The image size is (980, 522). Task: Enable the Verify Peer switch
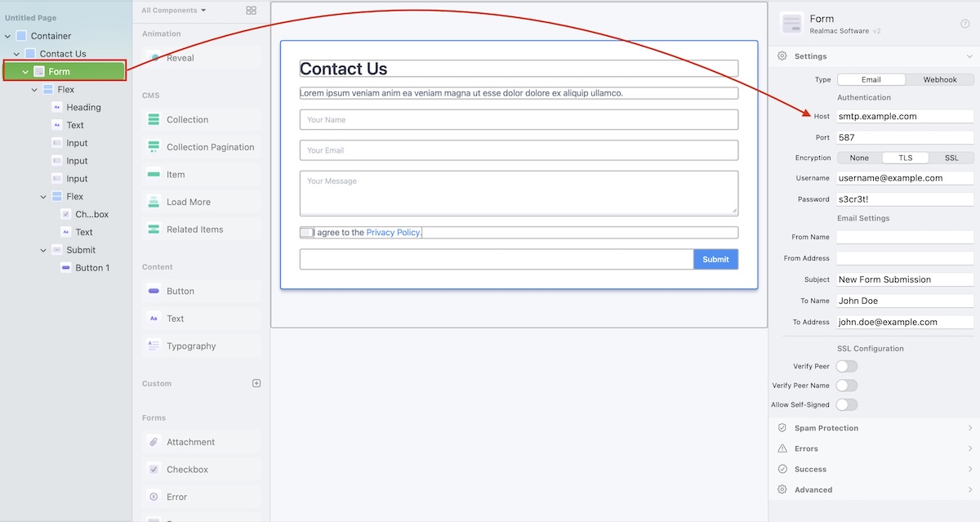pos(846,367)
